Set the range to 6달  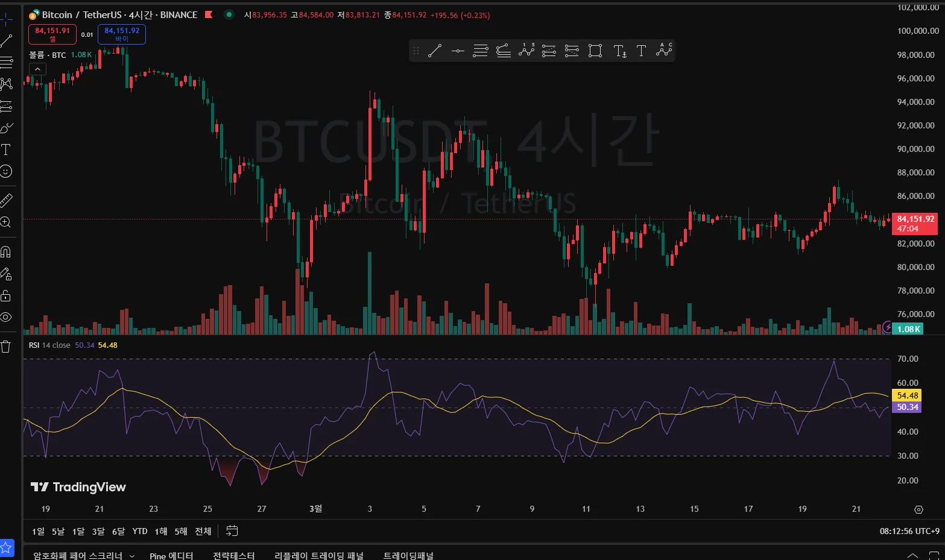click(118, 531)
